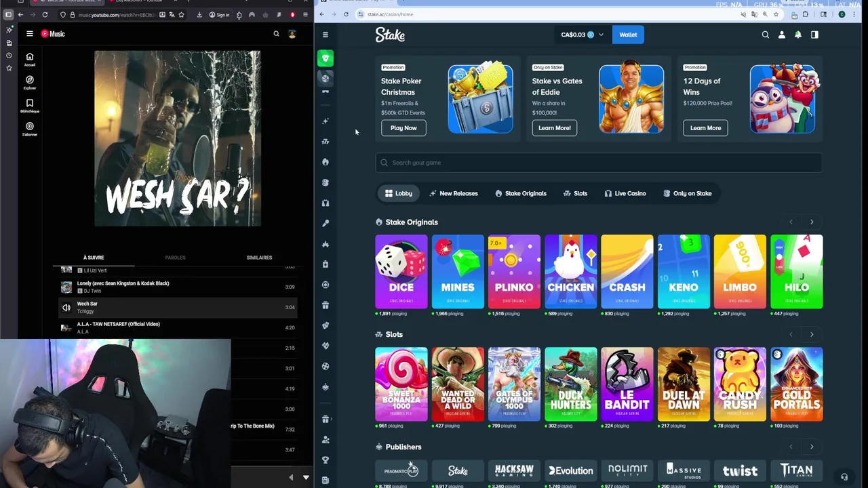
Task: Switch to the À SUIVRE tab
Action: point(94,258)
